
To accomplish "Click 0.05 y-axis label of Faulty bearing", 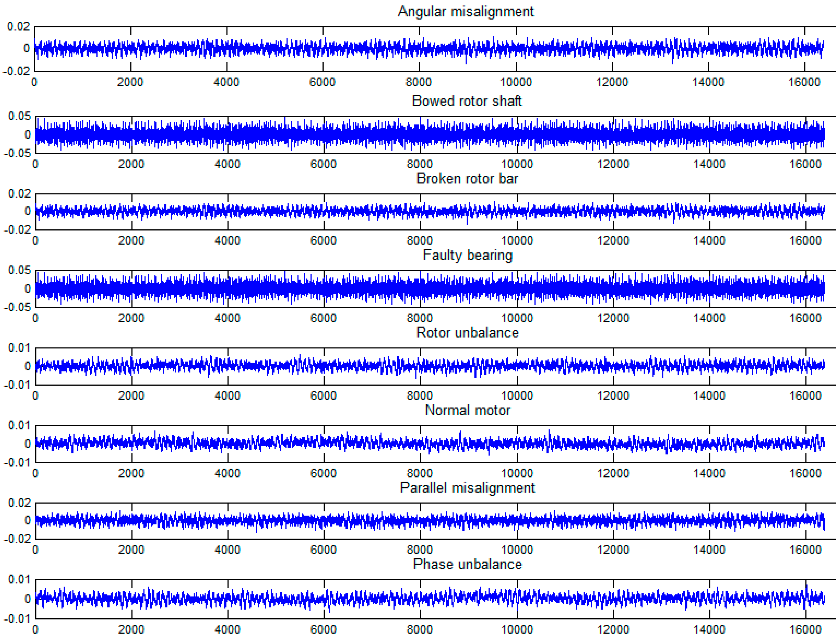I will point(19,270).
